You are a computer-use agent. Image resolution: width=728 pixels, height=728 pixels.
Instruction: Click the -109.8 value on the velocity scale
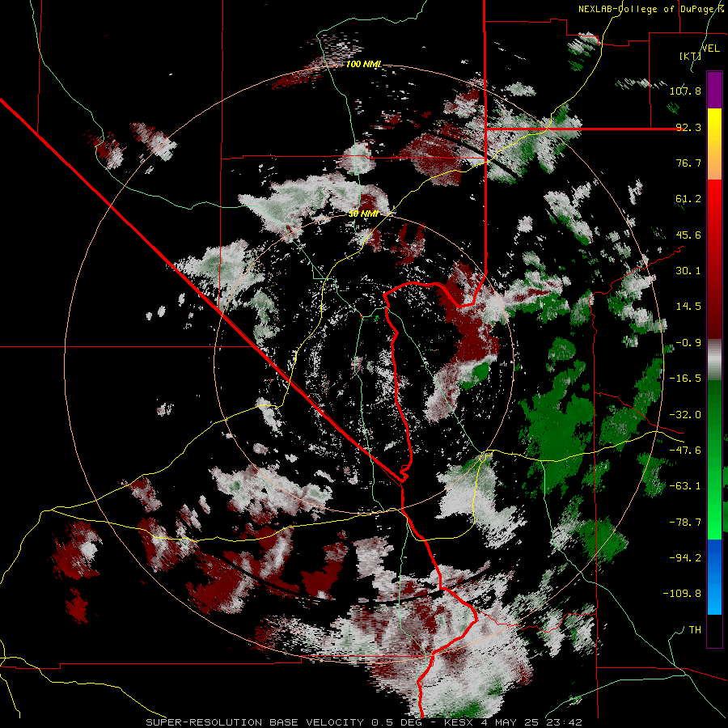point(682,594)
